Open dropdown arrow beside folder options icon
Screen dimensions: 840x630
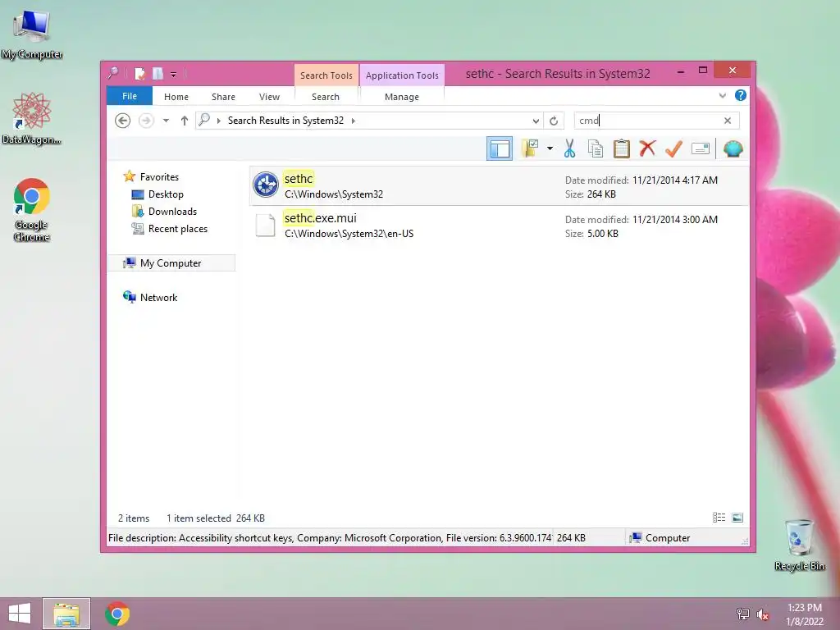coord(550,148)
